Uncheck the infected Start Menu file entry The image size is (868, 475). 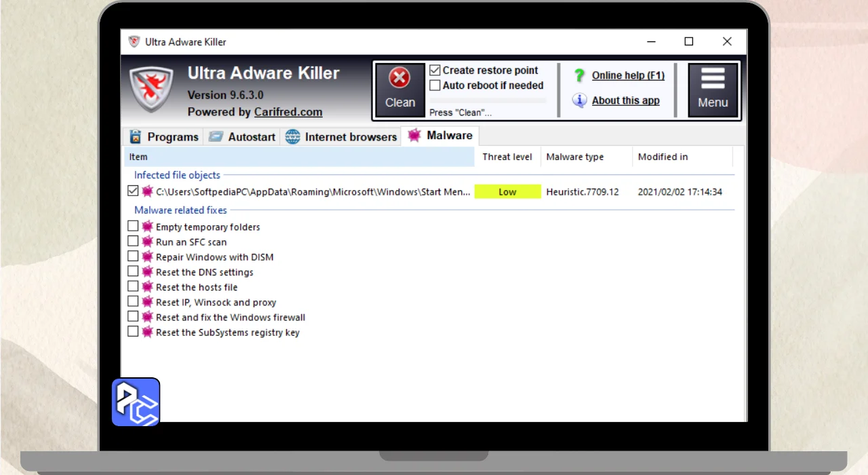coord(133,191)
